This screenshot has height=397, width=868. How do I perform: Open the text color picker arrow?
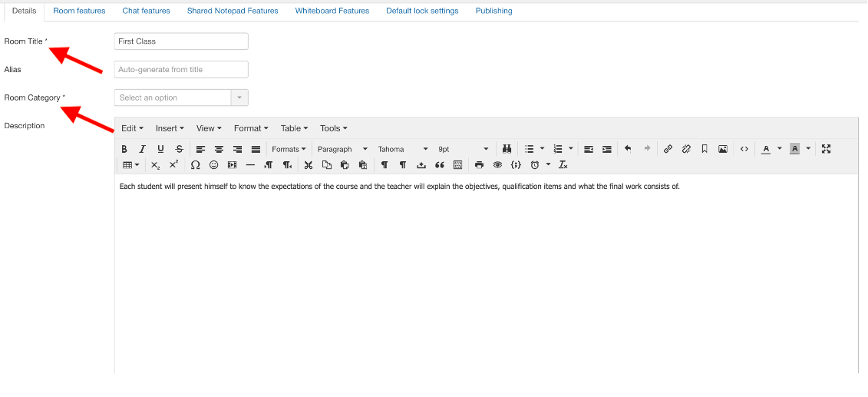(x=780, y=149)
